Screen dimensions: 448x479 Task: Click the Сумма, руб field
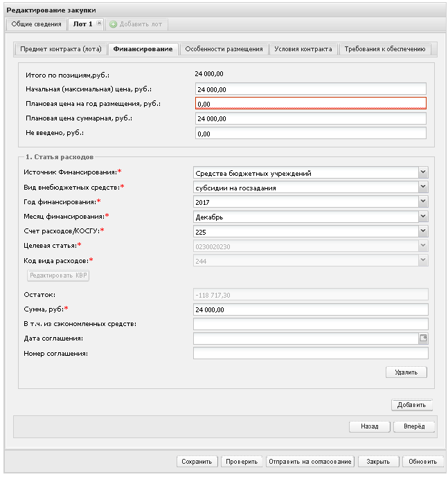pyautogui.click(x=310, y=309)
